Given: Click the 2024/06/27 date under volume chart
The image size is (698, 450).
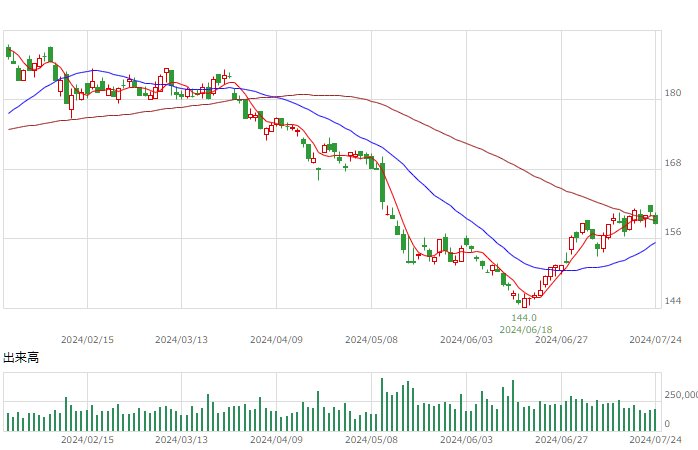Looking at the screenshot, I should (561, 440).
